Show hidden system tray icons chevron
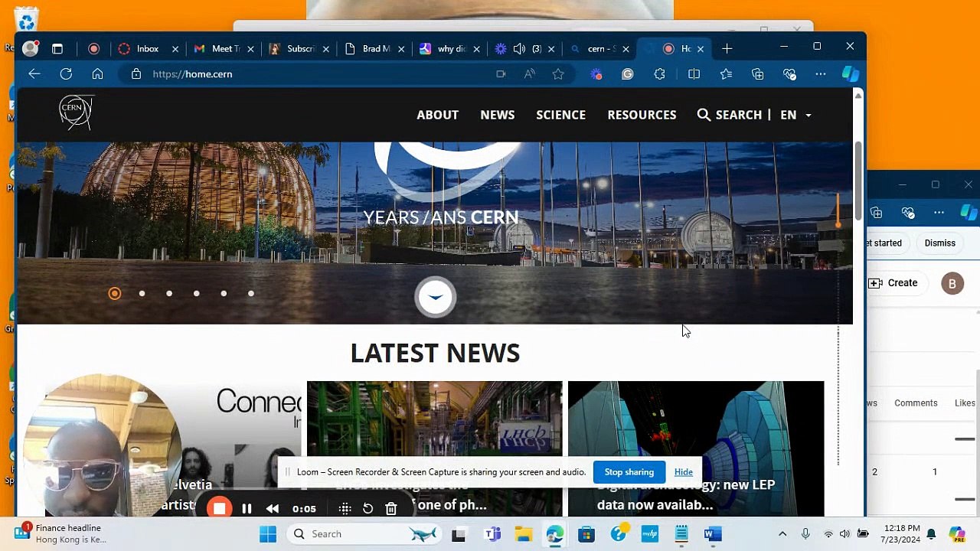This screenshot has height=551, width=980. 782,534
